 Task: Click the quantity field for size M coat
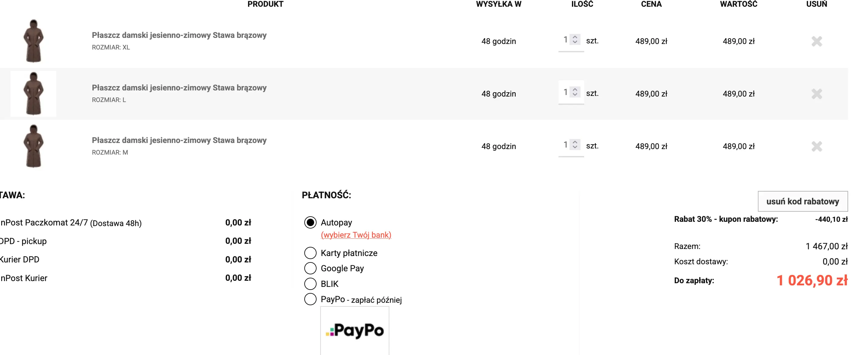tap(565, 145)
